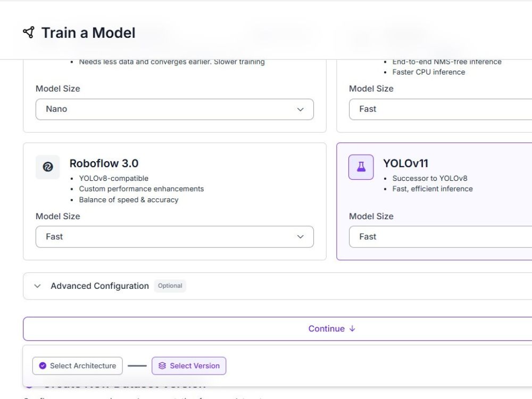Screen dimensions: 532x399
Task: Click the Roboflow 3.0 logo icon
Action: click(x=47, y=167)
